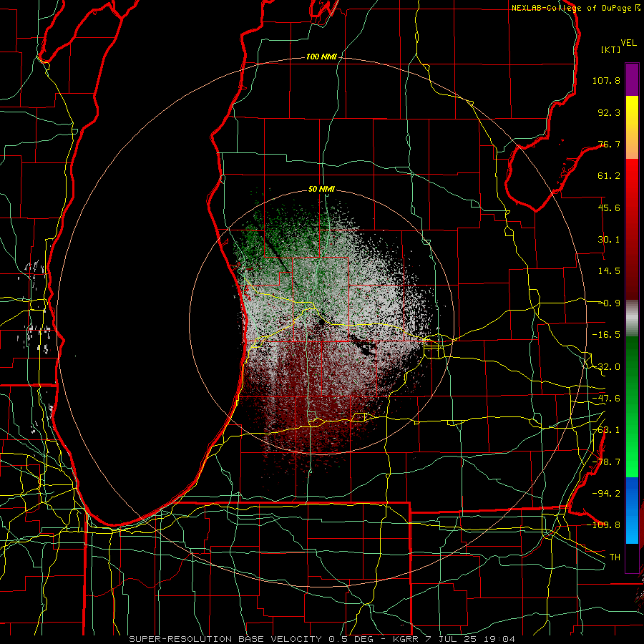Image resolution: width=644 pixels, height=644 pixels.
Task: Click the -94.2 velocity scale value
Action: [606, 494]
